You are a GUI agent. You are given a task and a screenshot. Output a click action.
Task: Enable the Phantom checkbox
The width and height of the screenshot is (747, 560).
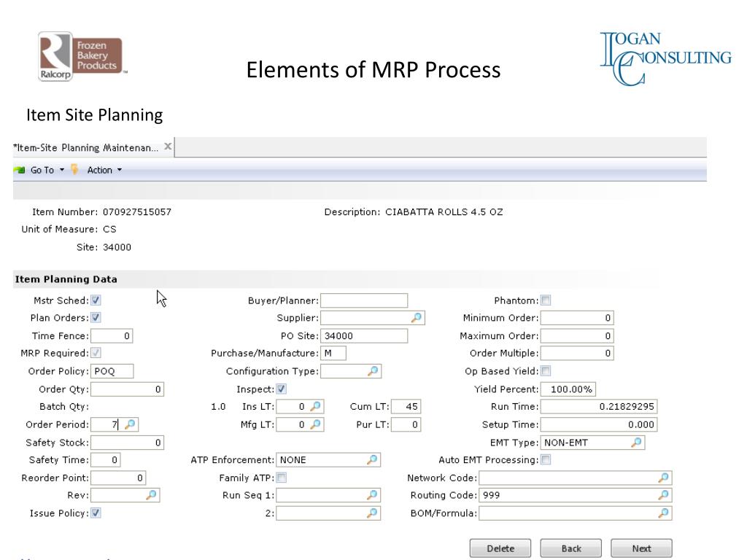point(546,300)
